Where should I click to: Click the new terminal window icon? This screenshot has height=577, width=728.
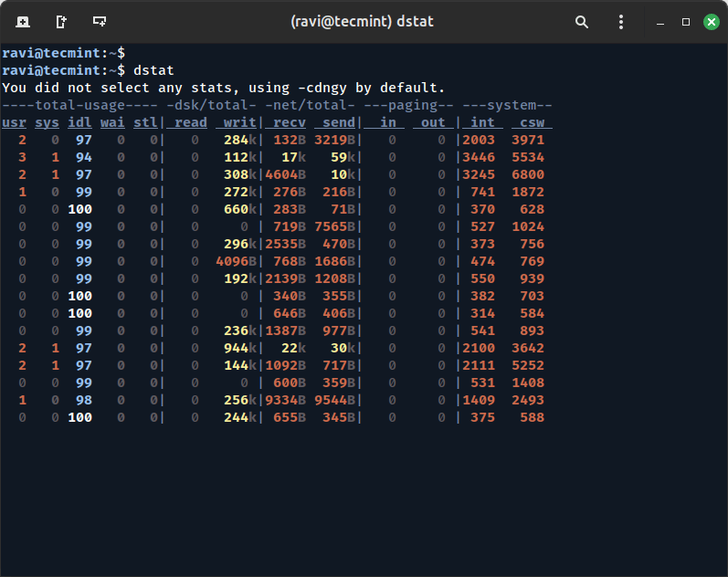[22, 21]
